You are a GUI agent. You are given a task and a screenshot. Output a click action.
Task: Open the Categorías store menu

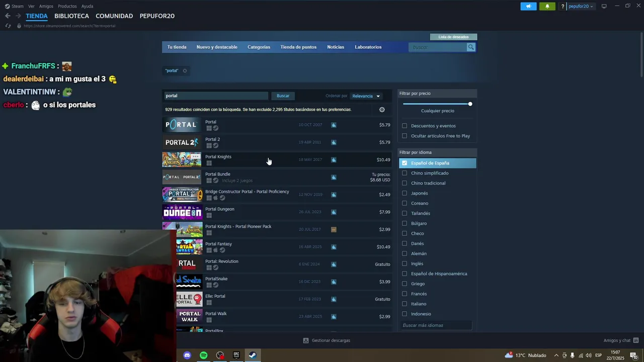(x=259, y=47)
